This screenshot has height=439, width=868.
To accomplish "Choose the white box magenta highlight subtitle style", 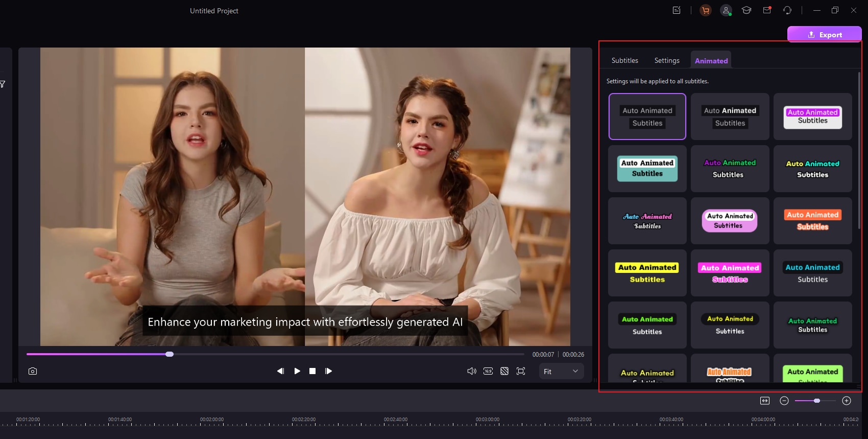I will [x=813, y=117].
